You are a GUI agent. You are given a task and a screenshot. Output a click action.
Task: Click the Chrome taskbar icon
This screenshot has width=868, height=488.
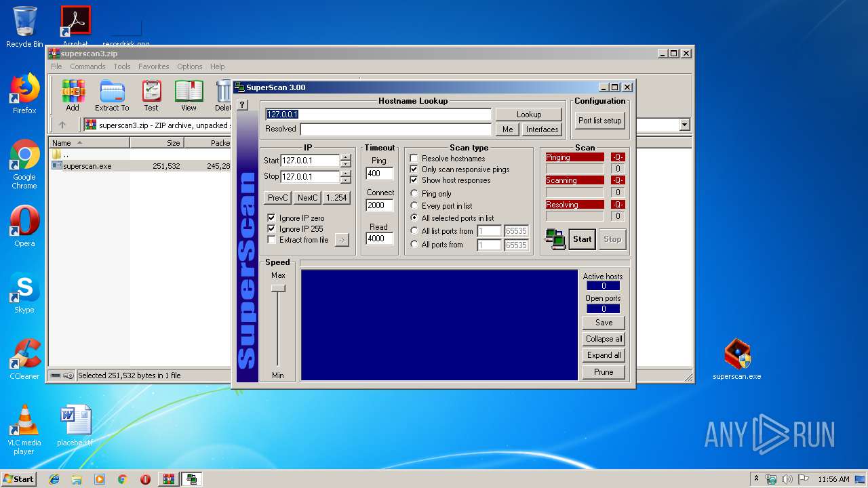click(122, 479)
